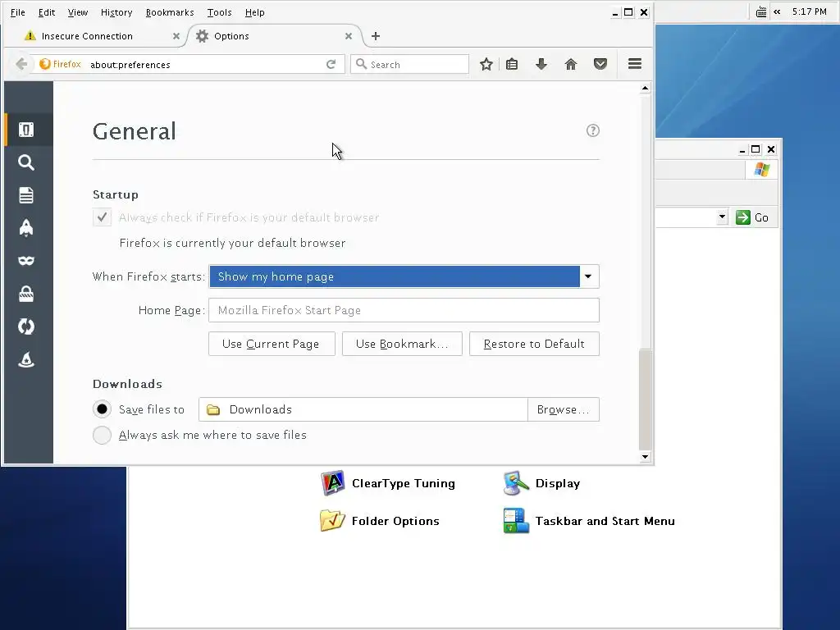The image size is (840, 630).
Task: Open the Sync preferences arrows icon
Action: (26, 326)
